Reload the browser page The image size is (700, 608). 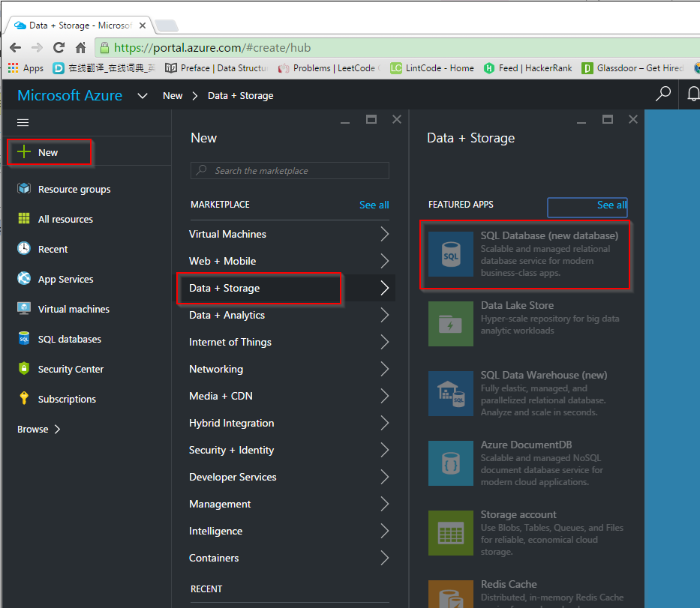[x=59, y=47]
